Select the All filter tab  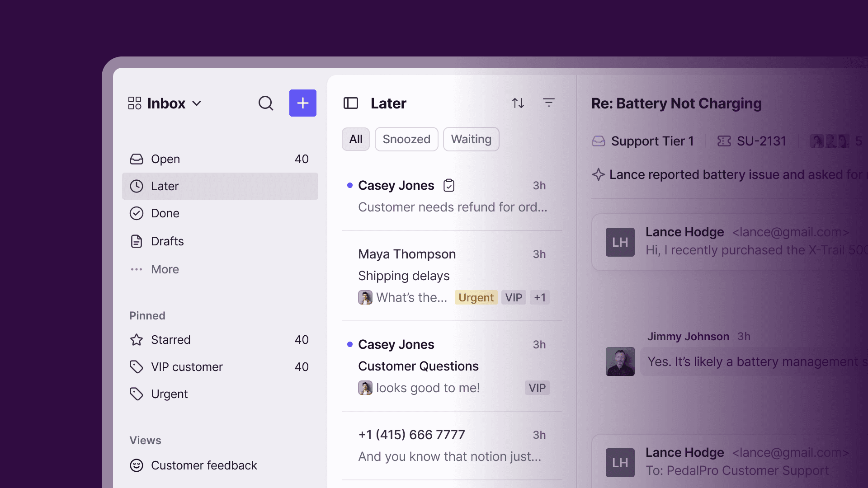coord(356,139)
